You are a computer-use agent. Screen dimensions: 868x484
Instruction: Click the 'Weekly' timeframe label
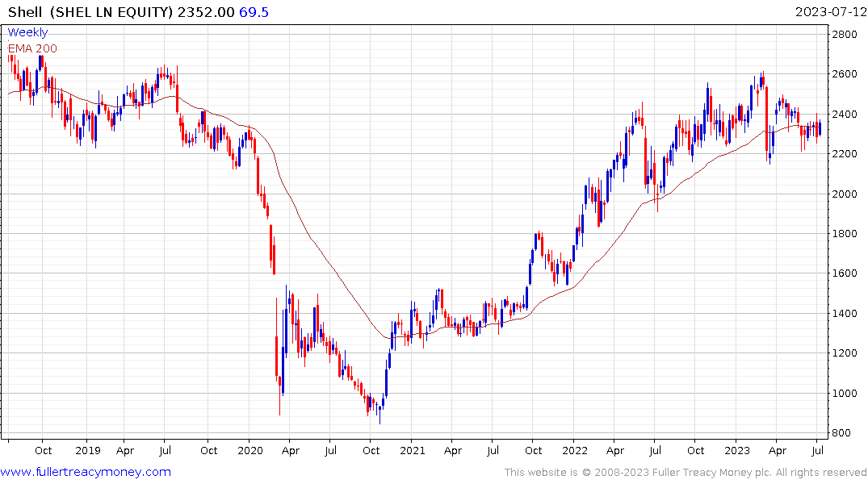tap(27, 32)
